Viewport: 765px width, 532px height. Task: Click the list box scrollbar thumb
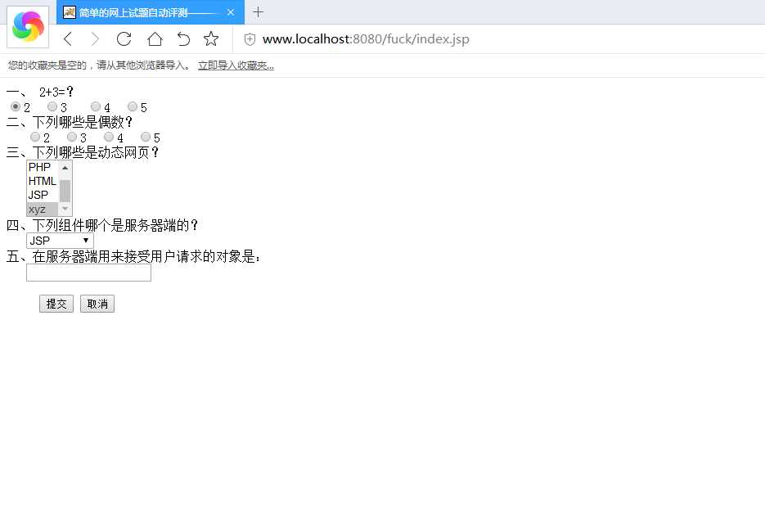click(x=65, y=191)
